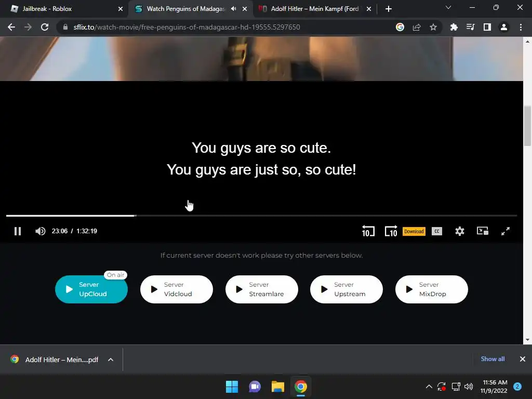Viewport: 532px width, 399px height.
Task: Go back to previous page
Action: 11,27
